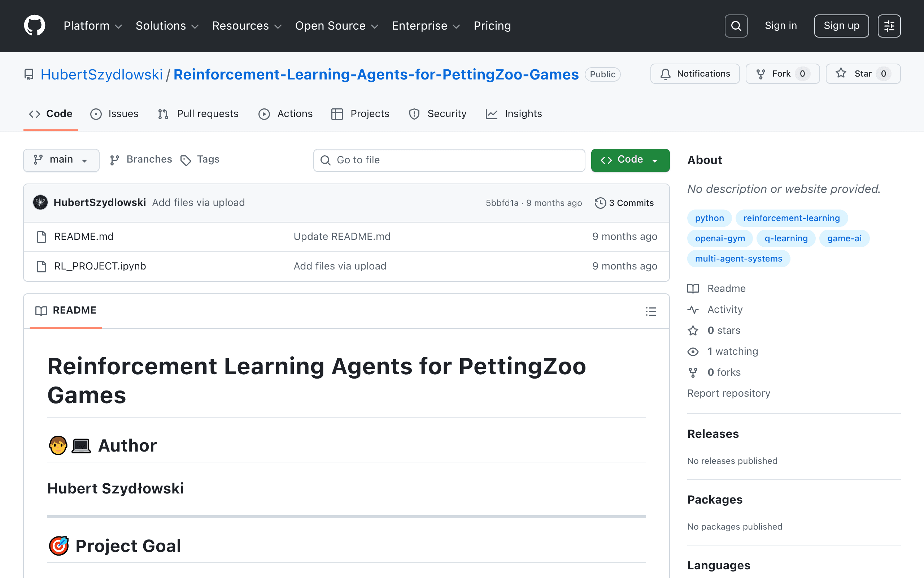Click the reinforcement-learning topic tag
The width and height of the screenshot is (924, 578).
[791, 218]
